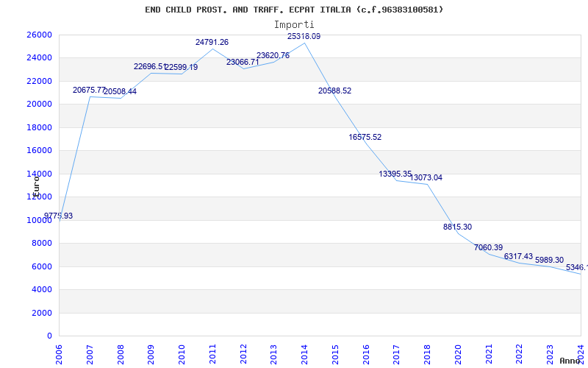Select data label 22599.19
Screen dimensions: 588x368
(x=181, y=68)
